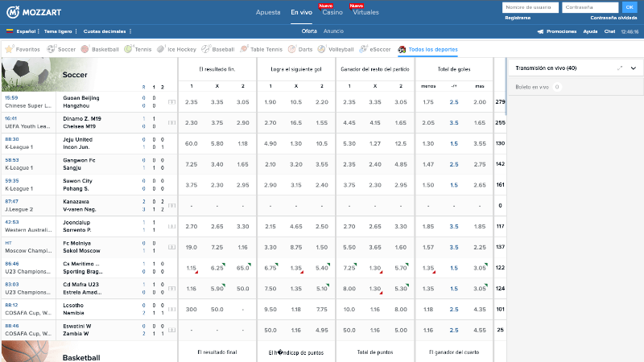Open the Cuotas decimales odds dropdown
This screenshot has width=644, height=362.
click(107, 31)
